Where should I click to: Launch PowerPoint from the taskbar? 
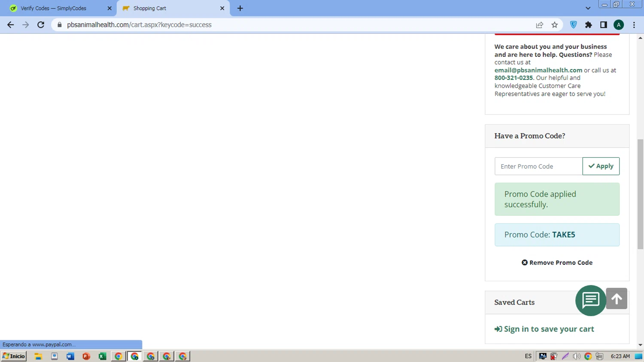(86, 356)
